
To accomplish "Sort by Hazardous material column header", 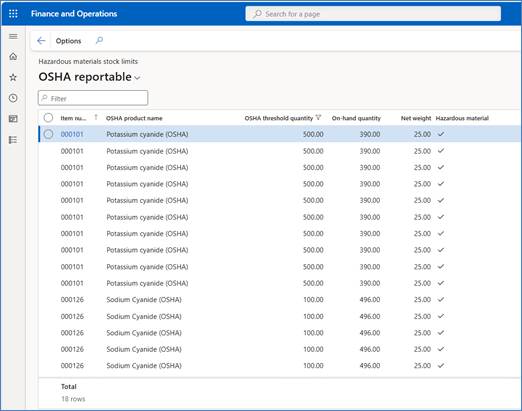I will [462, 118].
